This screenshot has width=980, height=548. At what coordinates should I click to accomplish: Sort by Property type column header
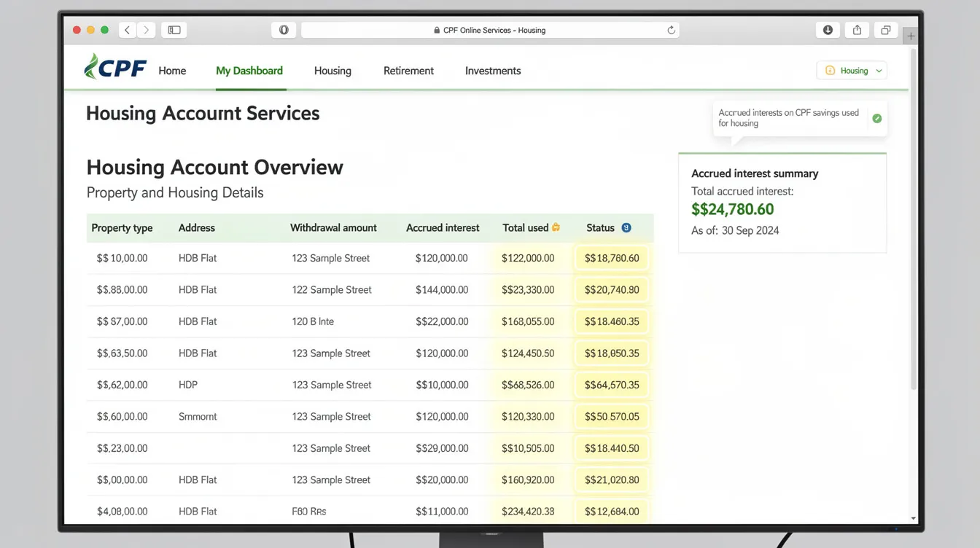coord(122,228)
